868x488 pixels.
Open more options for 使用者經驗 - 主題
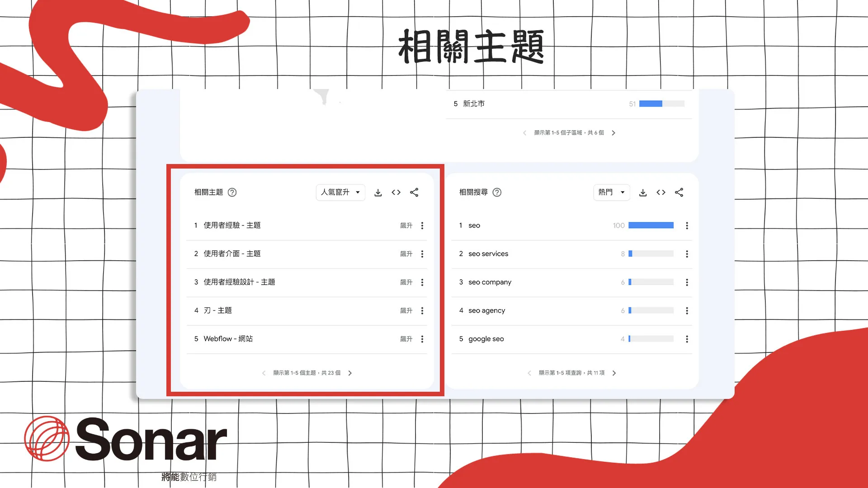point(422,225)
